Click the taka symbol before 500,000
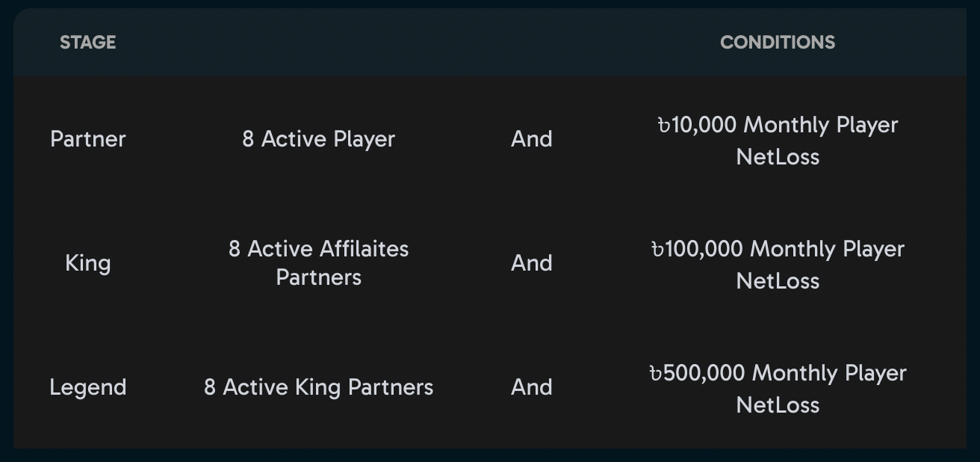This screenshot has height=462, width=980. (655, 374)
